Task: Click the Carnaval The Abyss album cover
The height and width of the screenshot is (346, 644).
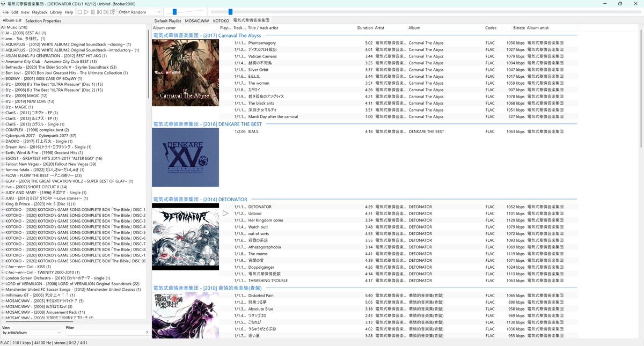Action: coord(185,73)
